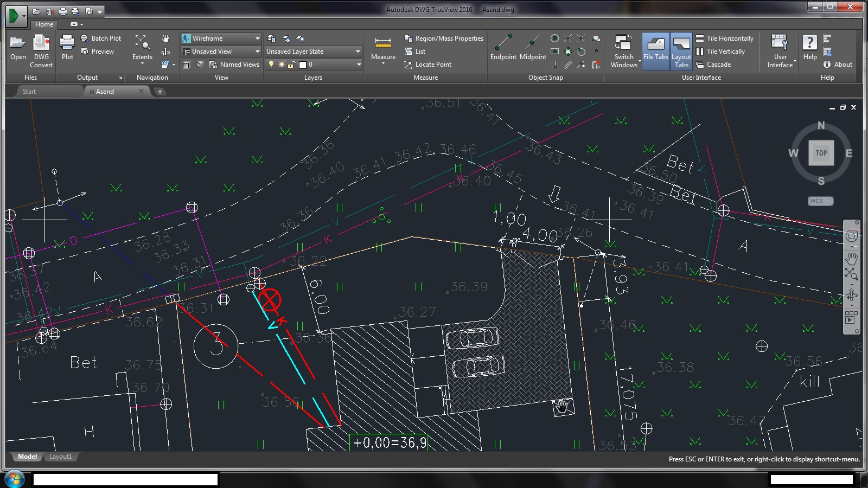Screen dimensions: 868x488
Task: Click Tile Horizontally button
Action: tap(725, 38)
